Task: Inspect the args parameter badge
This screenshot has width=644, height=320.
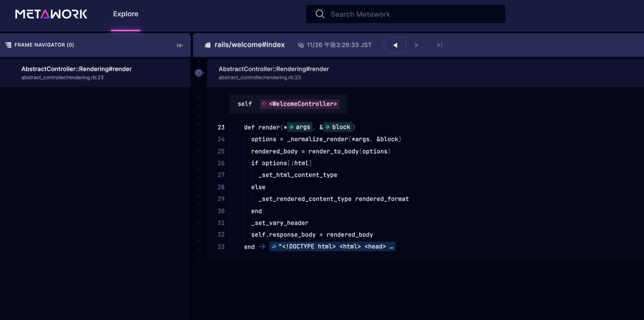Action: pyautogui.click(x=300, y=127)
